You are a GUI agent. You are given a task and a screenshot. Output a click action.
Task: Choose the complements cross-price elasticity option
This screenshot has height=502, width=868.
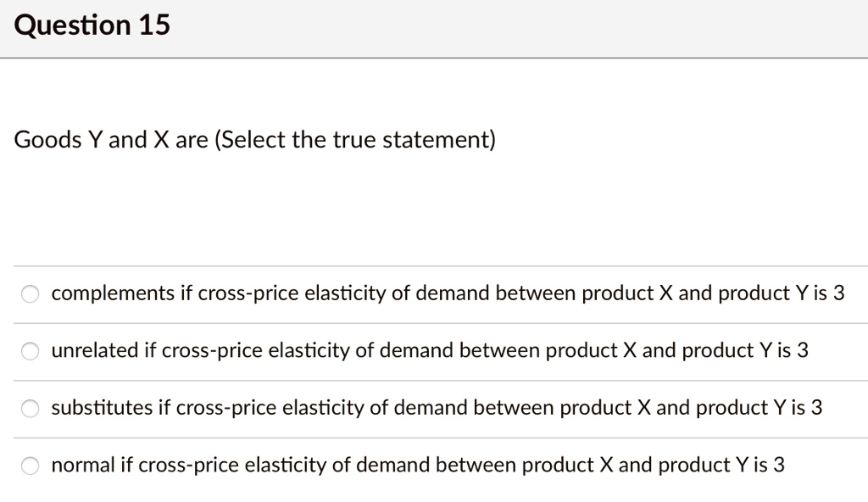coord(31,293)
